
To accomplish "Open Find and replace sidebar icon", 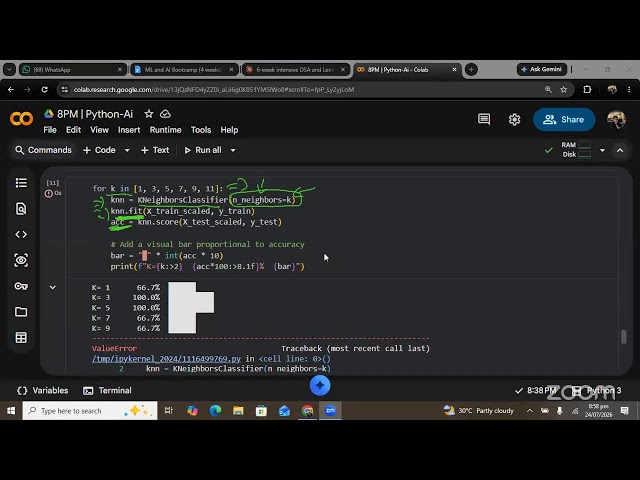I will point(21,209).
